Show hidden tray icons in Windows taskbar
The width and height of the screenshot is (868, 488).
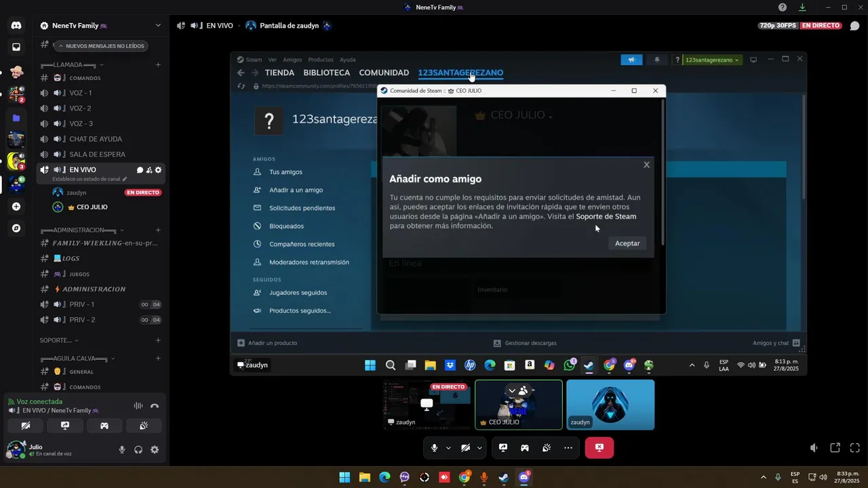click(x=763, y=477)
